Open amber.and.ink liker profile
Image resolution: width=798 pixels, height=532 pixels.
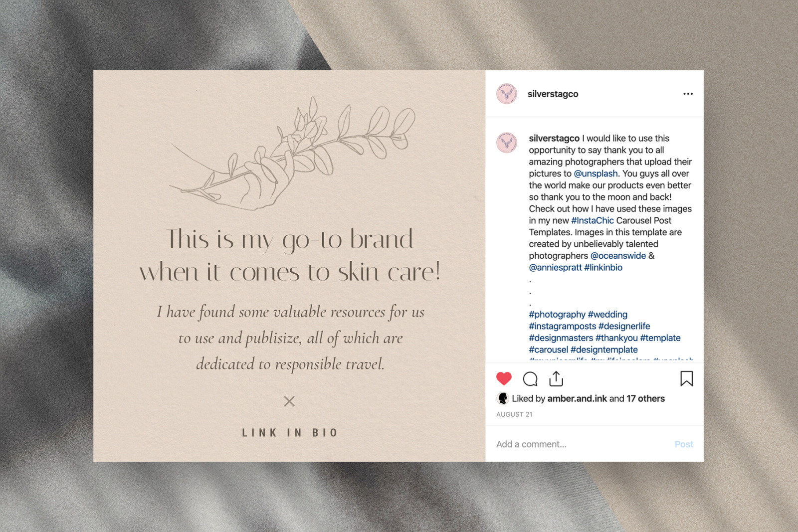click(x=577, y=398)
